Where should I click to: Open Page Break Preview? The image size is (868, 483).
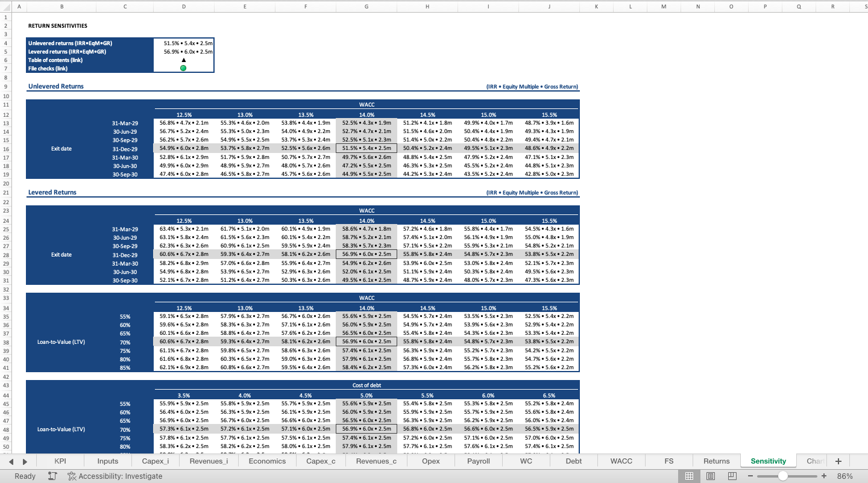(732, 476)
